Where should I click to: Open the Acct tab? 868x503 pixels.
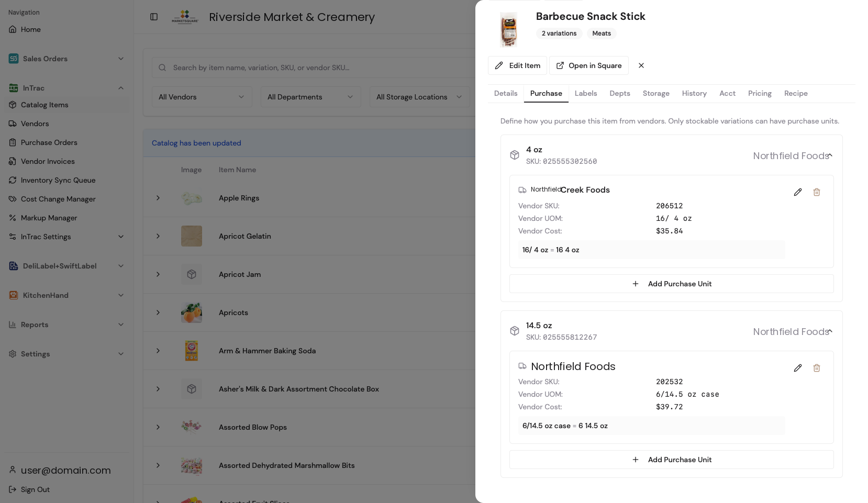[x=727, y=93]
